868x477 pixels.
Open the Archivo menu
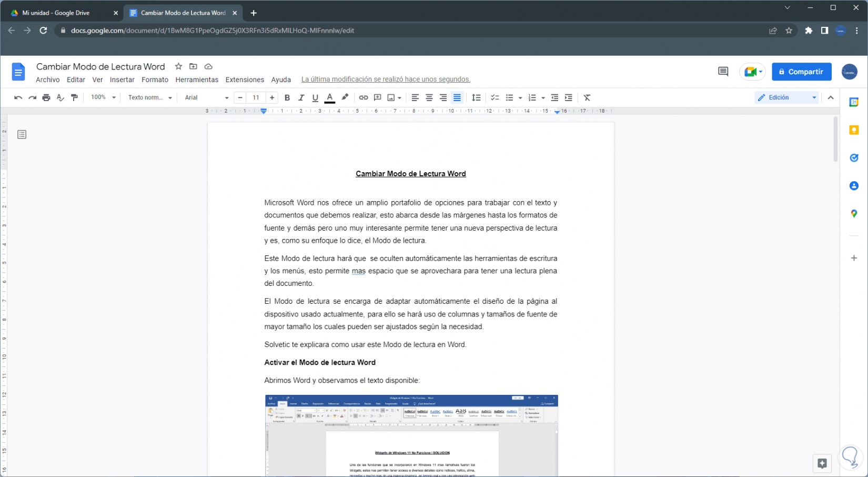pyautogui.click(x=48, y=79)
